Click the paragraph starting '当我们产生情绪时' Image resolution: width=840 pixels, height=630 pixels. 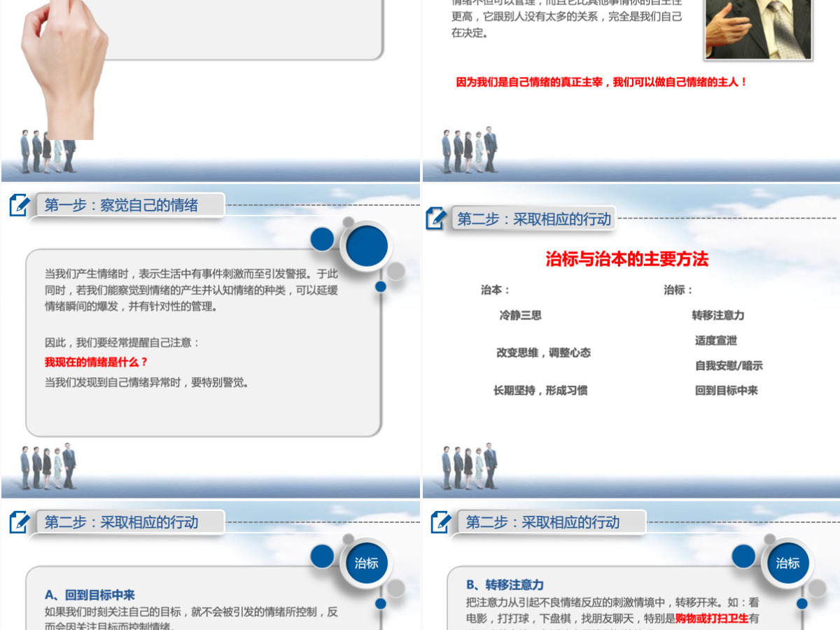(x=191, y=290)
